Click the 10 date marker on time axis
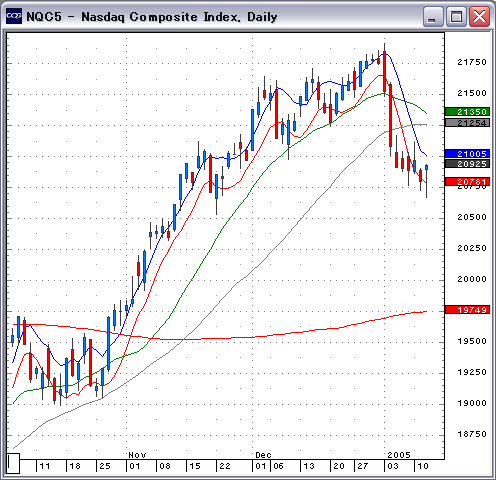The image size is (496, 480). pos(423,466)
